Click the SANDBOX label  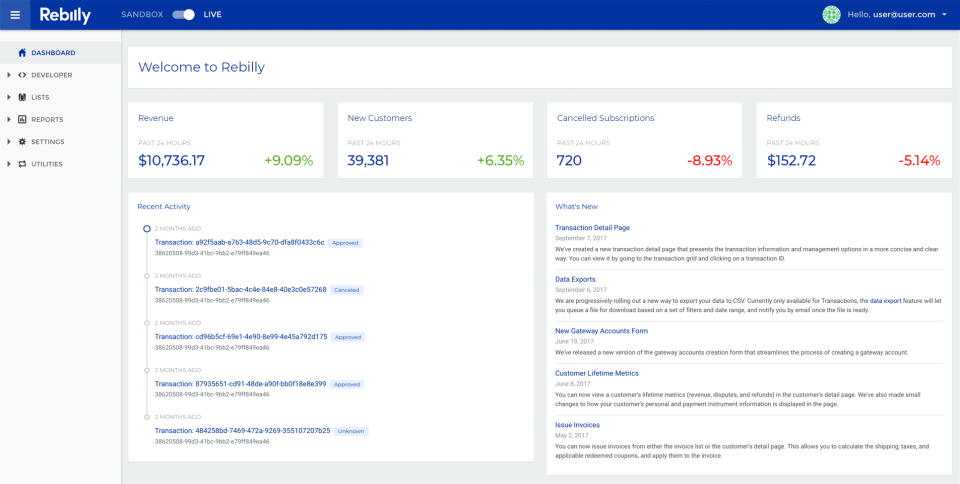coord(142,15)
